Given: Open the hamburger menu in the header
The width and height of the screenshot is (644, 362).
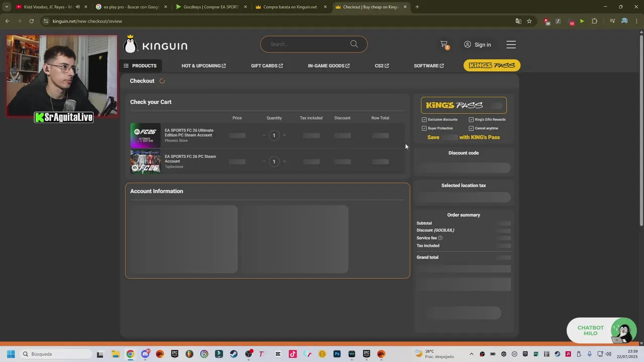Looking at the screenshot, I should click(511, 45).
